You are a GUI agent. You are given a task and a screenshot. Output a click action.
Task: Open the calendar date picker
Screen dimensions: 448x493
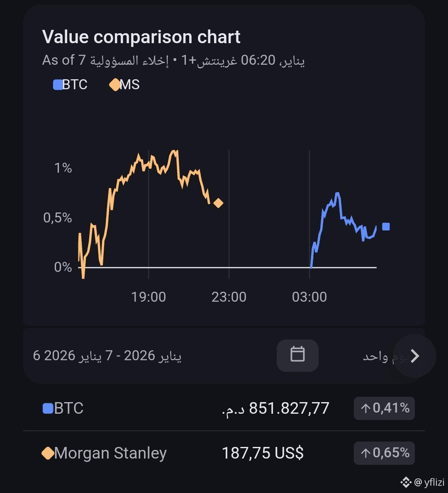tap(297, 355)
